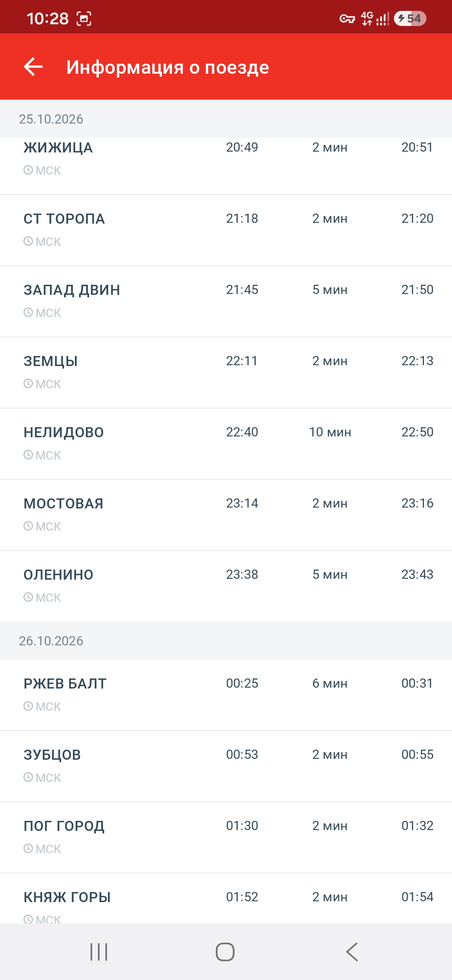Tap the 10 мин stop duration at НЕЛИДОВО
This screenshot has height=980, width=452.
click(330, 432)
